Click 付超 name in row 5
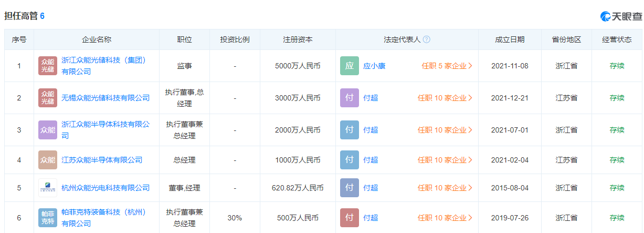This screenshot has height=233, width=644. [371, 188]
